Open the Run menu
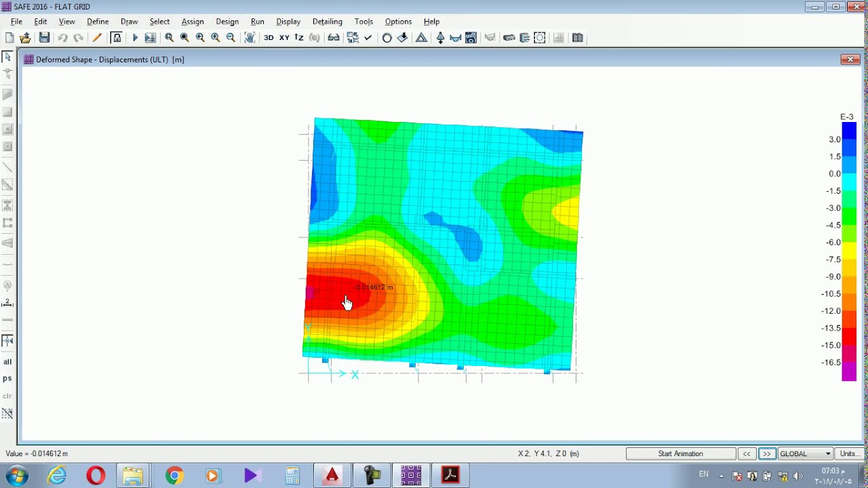 (258, 22)
